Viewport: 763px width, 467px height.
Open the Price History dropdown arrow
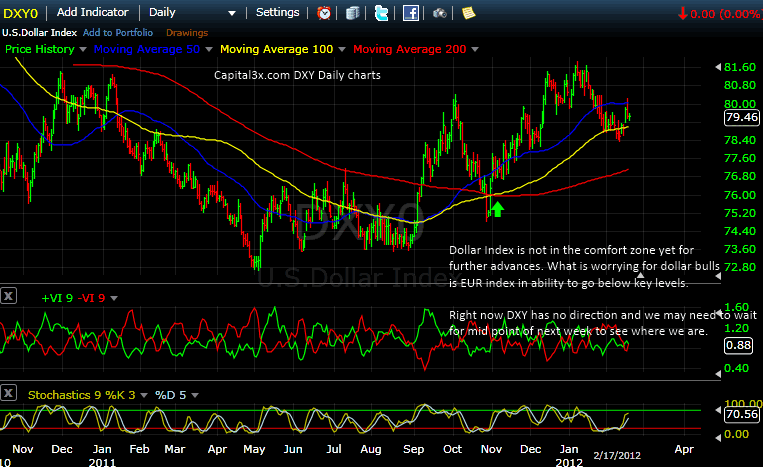tap(82, 49)
